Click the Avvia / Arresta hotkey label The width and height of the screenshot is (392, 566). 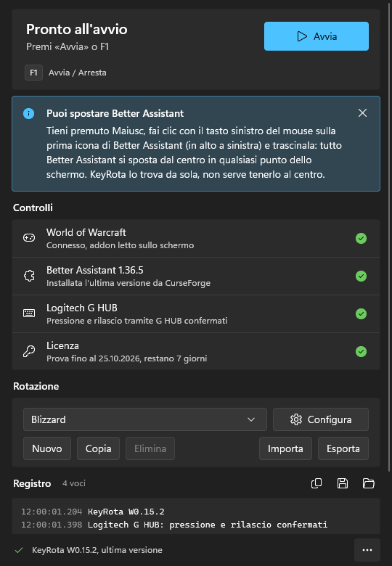click(x=78, y=73)
